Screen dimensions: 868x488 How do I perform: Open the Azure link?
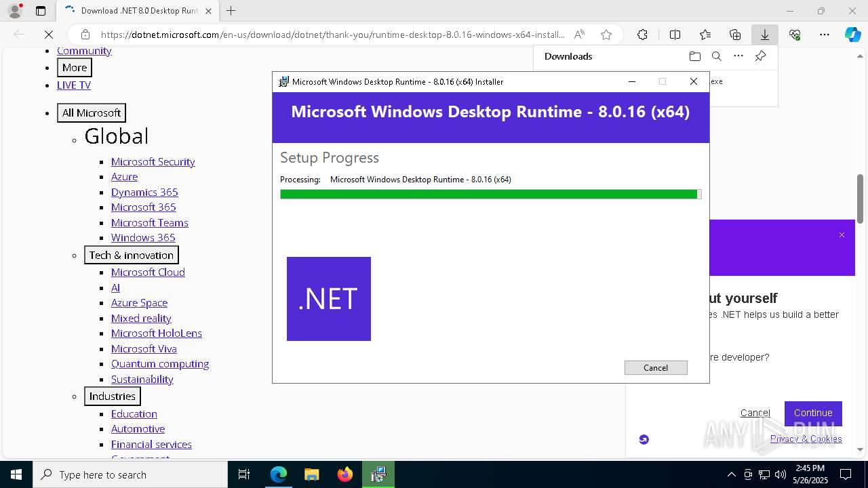click(x=124, y=176)
